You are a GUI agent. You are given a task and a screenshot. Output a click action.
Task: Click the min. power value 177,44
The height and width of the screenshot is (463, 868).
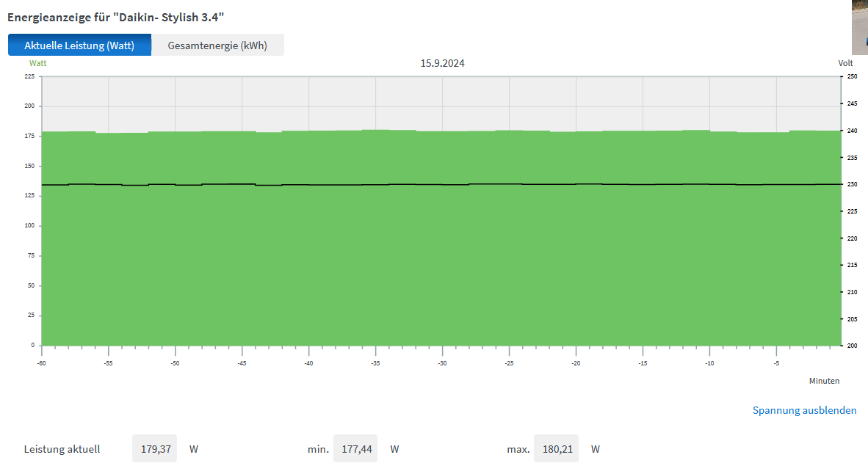point(355,448)
